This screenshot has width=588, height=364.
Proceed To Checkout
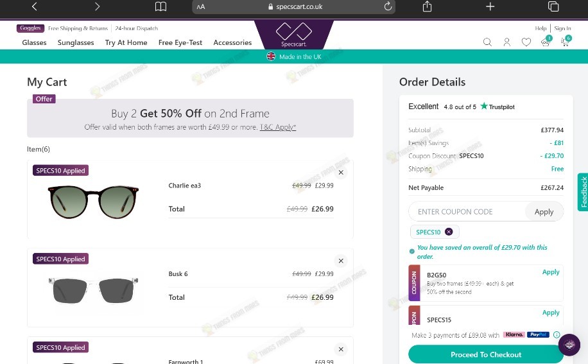(x=486, y=354)
